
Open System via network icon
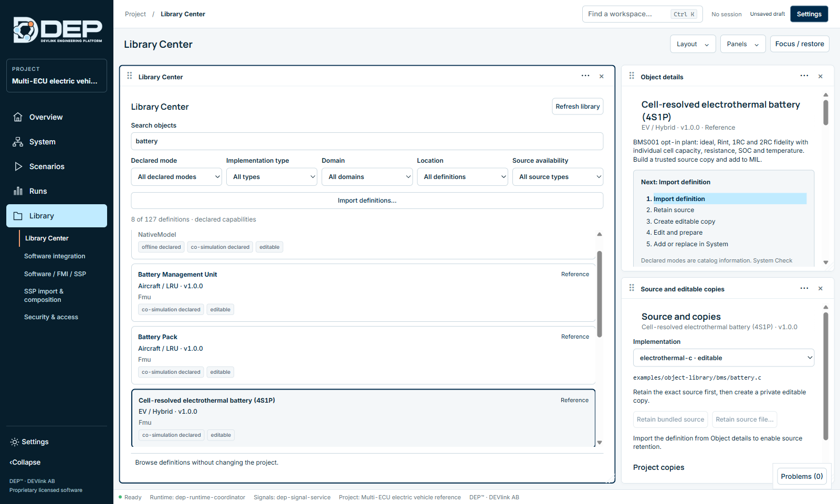[x=18, y=142]
